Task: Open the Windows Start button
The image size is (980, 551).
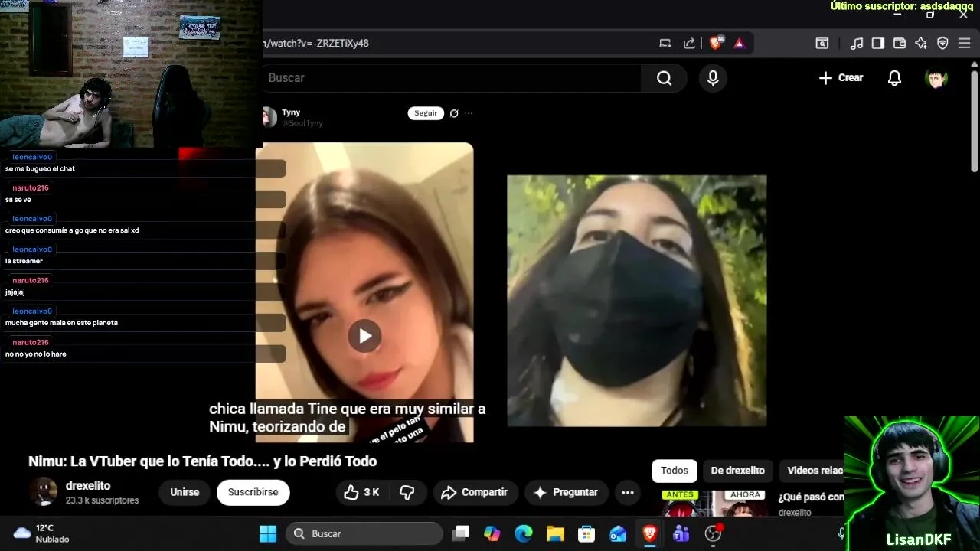Action: pyautogui.click(x=268, y=534)
